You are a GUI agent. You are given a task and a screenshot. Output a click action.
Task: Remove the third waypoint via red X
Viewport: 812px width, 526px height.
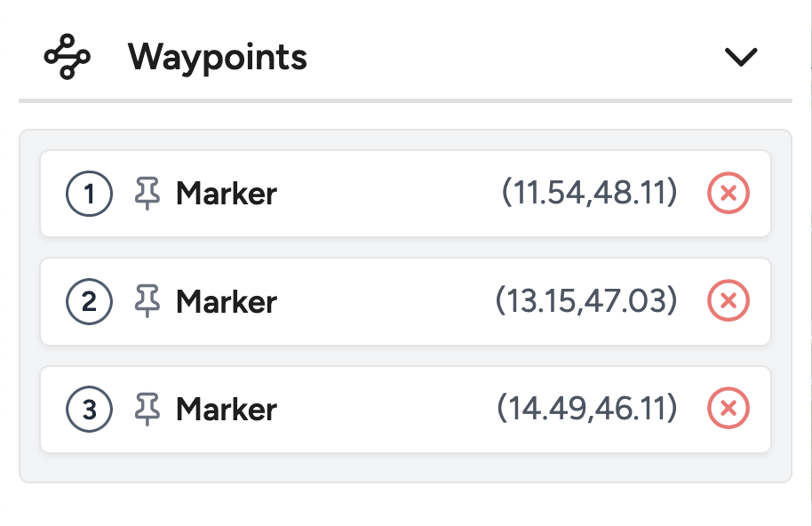click(728, 410)
